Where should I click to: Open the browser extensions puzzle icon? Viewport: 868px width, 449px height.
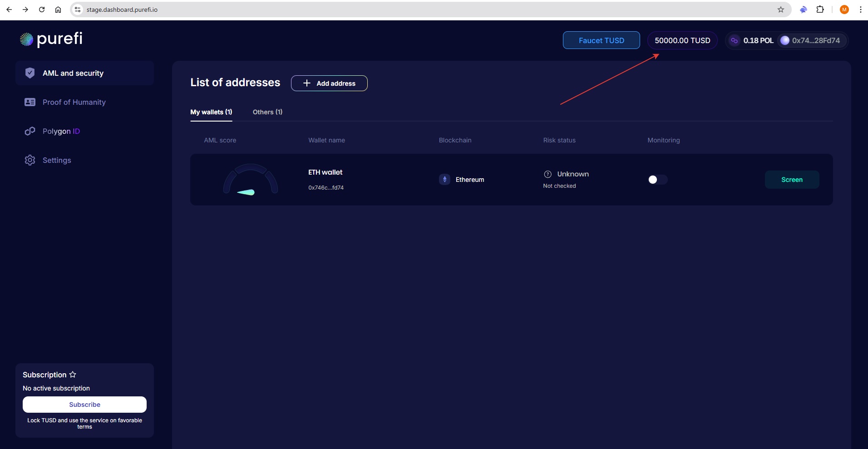coord(820,10)
